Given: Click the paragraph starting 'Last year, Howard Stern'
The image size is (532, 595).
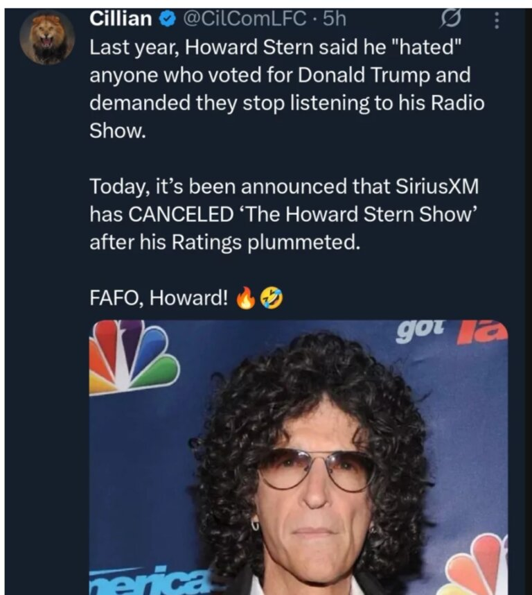Looking at the screenshot, I should pos(287,89).
